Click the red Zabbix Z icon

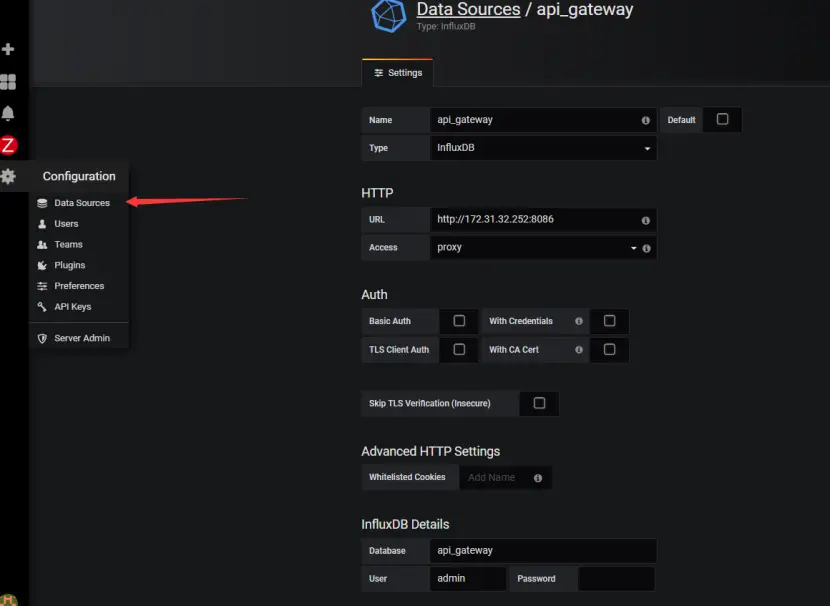click(x=8, y=145)
